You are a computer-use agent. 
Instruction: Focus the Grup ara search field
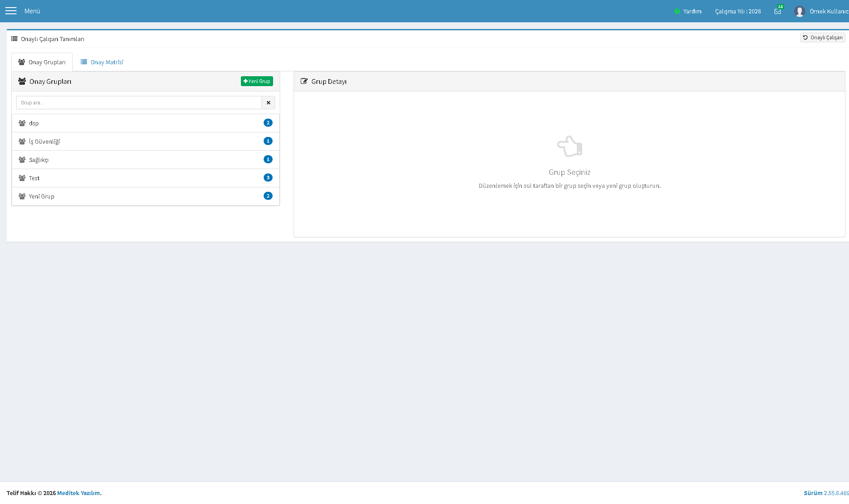(x=139, y=103)
